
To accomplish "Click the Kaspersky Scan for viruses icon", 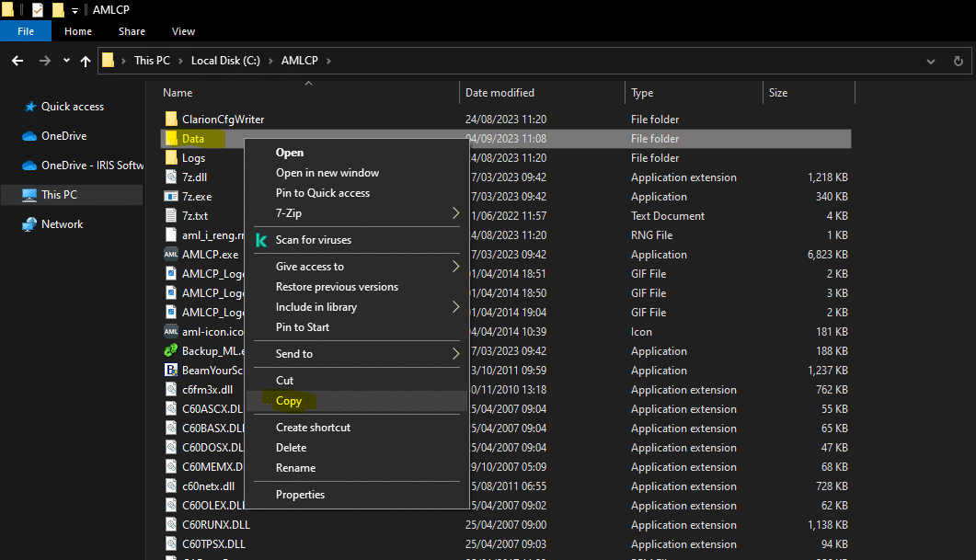I will [x=261, y=240].
